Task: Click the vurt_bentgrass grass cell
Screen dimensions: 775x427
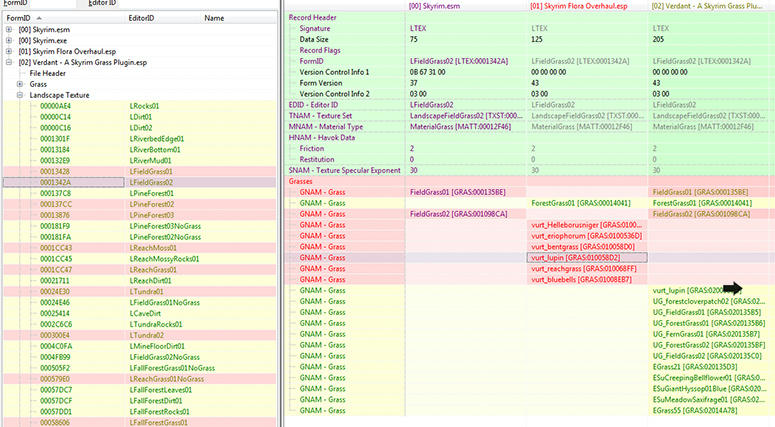Action: click(x=587, y=247)
